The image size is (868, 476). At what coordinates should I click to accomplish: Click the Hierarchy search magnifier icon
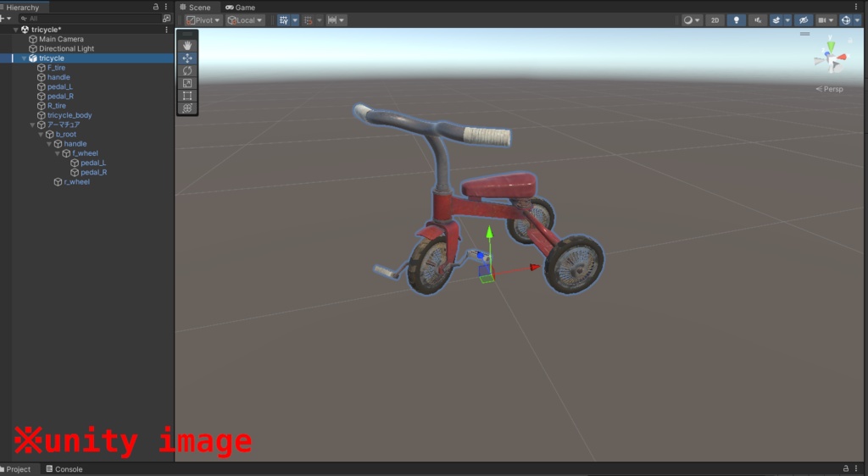24,19
